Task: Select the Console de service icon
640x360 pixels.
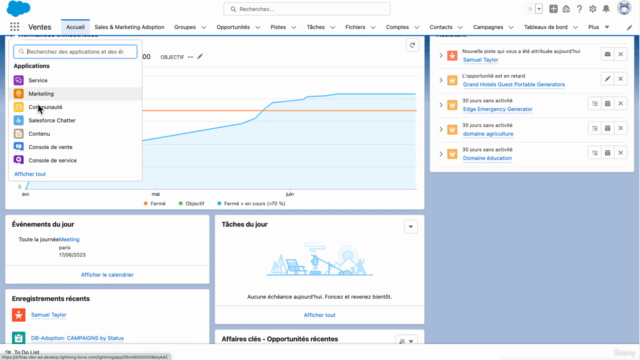Action: [18, 160]
